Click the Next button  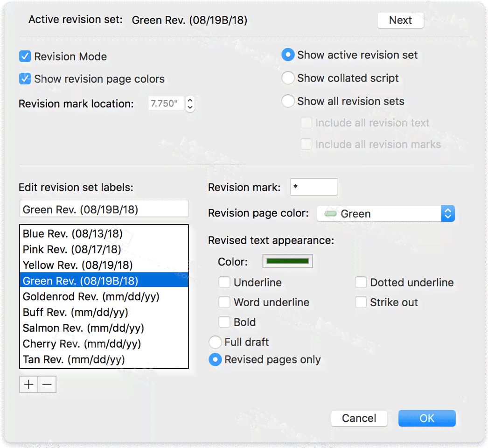[400, 20]
